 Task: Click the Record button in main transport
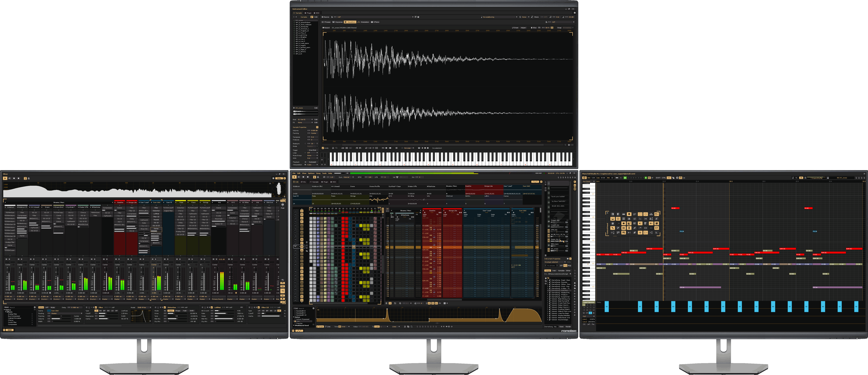point(308,177)
